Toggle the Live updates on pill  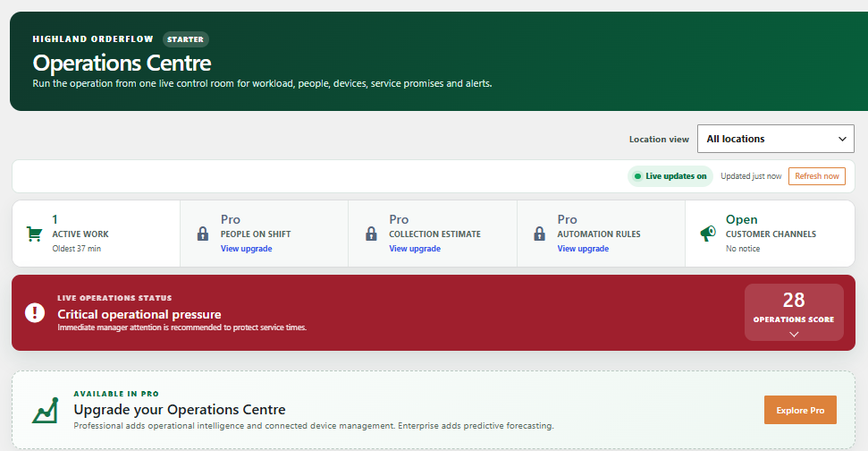coord(670,176)
